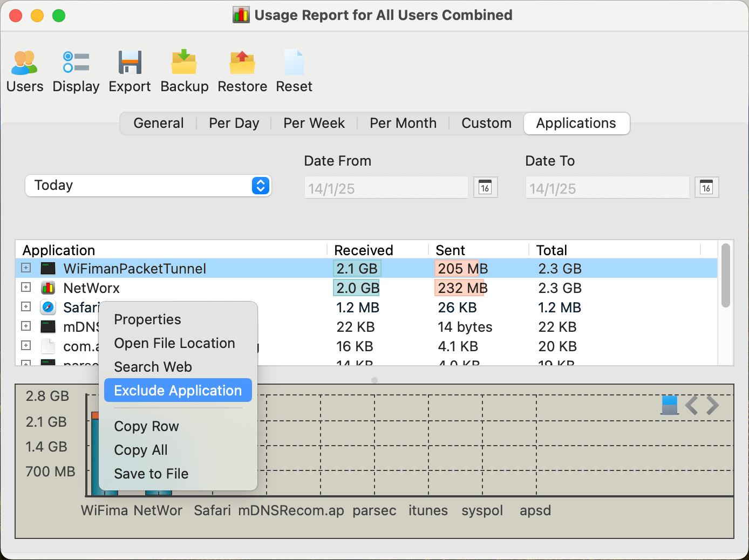
Task: Click the 205 MB sent cell
Action: tap(462, 269)
